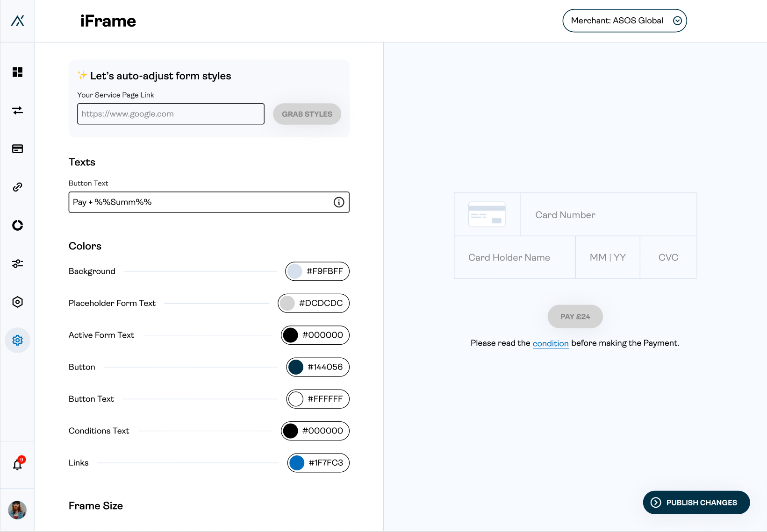767x532 pixels.
Task: Select the gear settings sidebar icon
Action: pyautogui.click(x=17, y=340)
